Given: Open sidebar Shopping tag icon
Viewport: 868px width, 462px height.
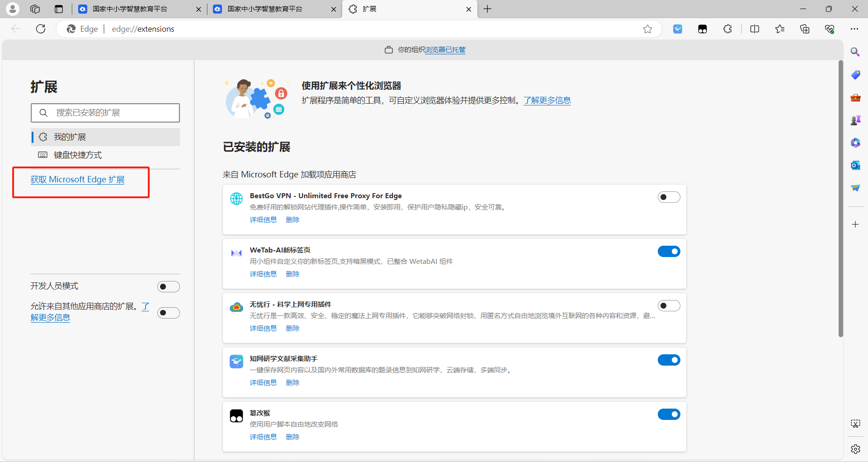Looking at the screenshot, I should pos(855,75).
